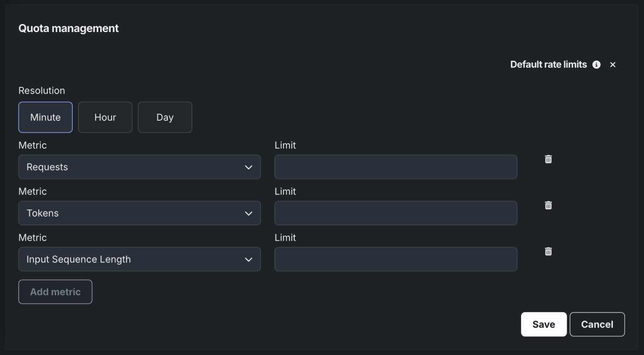Click the chevron arrow on Requests dropdown

point(248,167)
